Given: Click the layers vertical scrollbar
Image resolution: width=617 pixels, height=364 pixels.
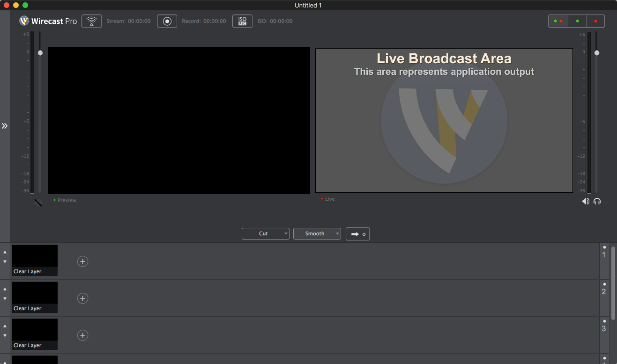Looking at the screenshot, I should click(613, 283).
